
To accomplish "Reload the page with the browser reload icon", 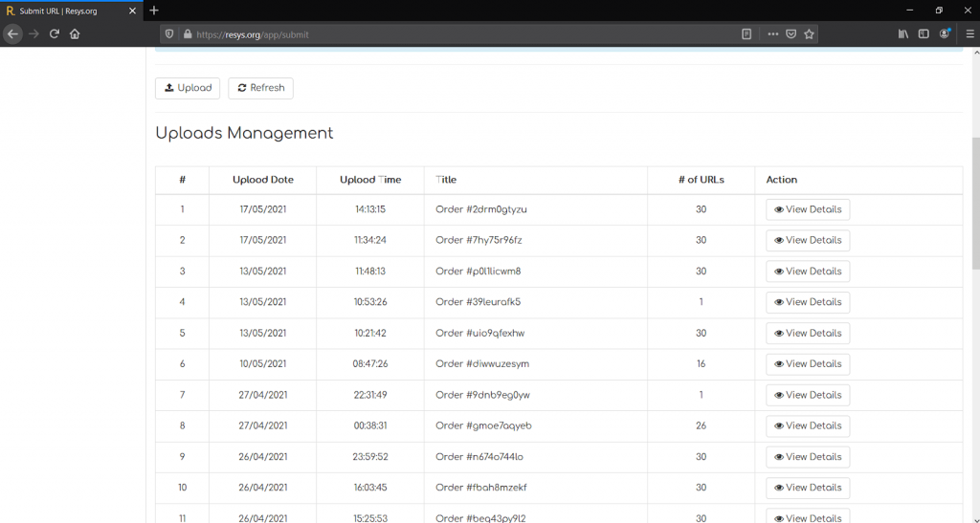I will point(55,34).
